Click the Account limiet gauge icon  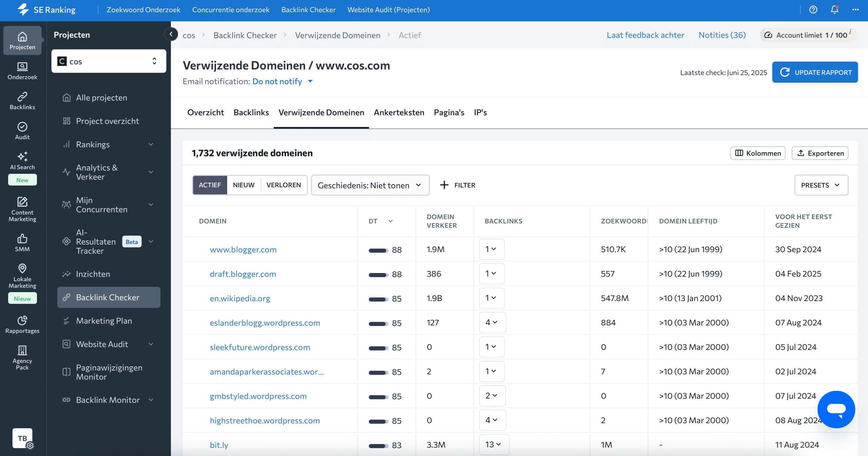[768, 35]
